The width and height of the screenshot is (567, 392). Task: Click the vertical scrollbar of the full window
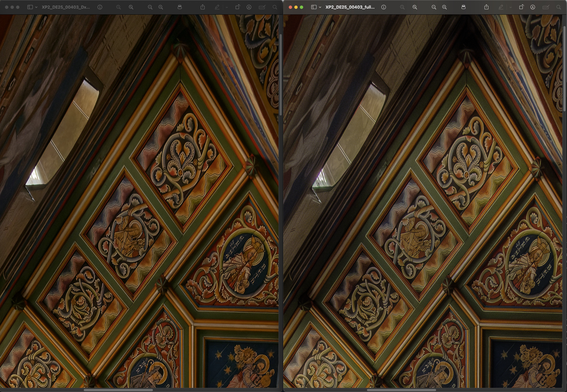coord(565,69)
